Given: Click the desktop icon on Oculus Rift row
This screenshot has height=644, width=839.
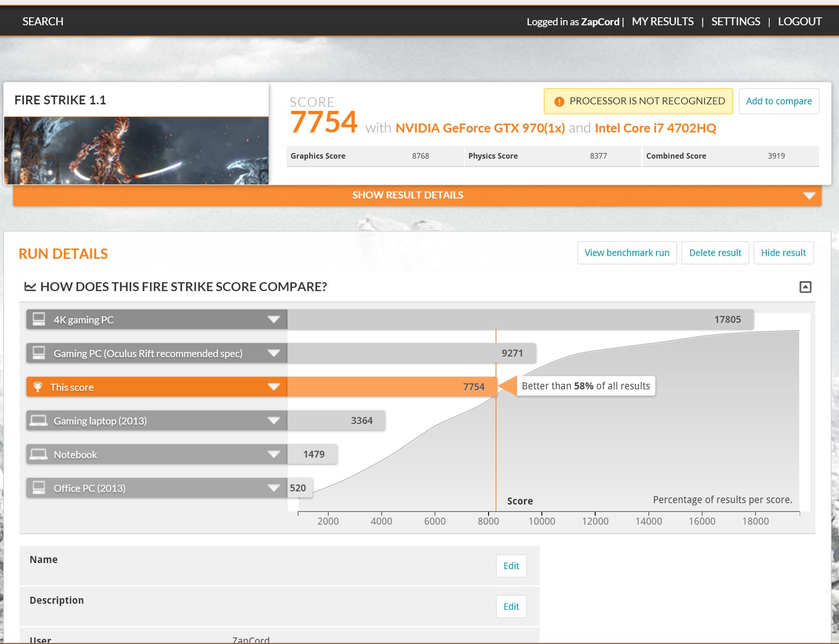Looking at the screenshot, I should click(39, 353).
